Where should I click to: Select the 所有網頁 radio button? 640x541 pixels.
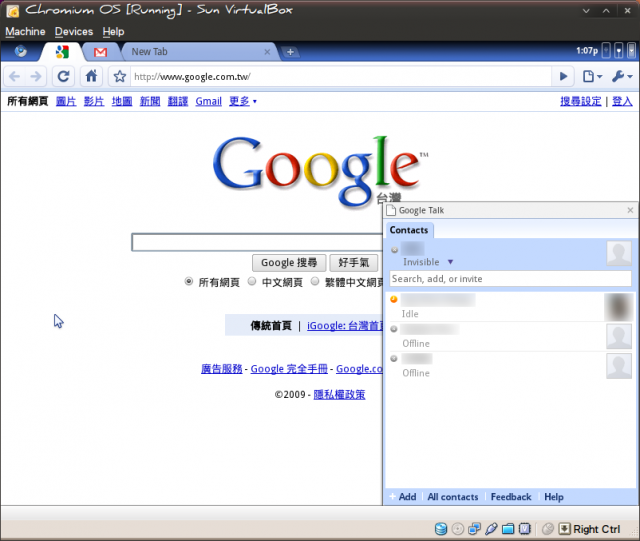click(189, 281)
